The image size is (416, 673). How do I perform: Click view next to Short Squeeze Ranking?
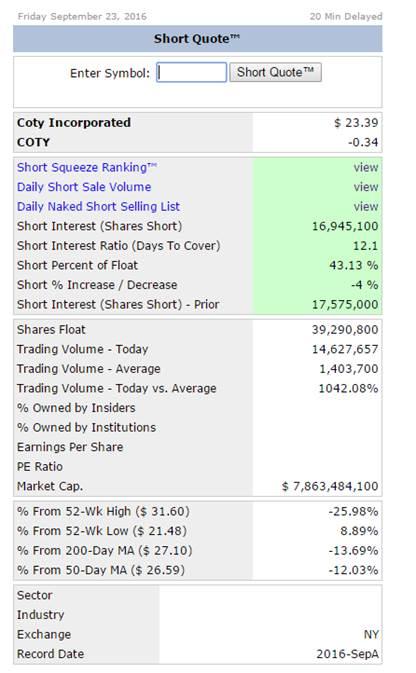[366, 167]
